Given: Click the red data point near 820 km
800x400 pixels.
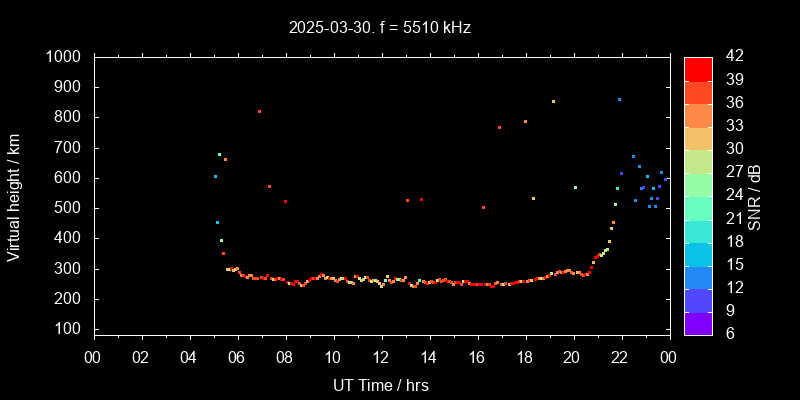Looking at the screenshot, I should click(x=259, y=111).
